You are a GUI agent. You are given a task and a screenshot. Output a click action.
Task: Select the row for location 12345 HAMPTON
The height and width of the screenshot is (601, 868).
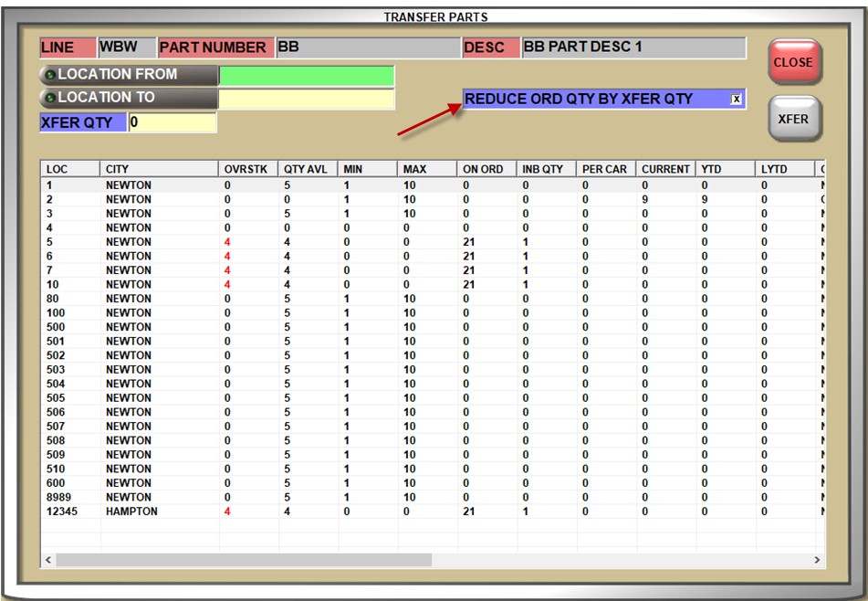click(274, 511)
